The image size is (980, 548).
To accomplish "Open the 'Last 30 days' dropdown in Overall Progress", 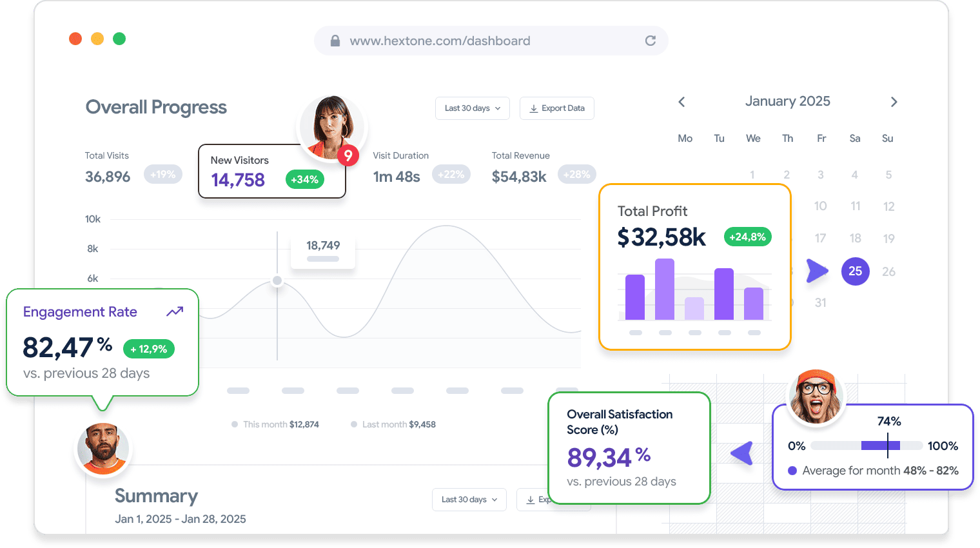I will 472,108.
